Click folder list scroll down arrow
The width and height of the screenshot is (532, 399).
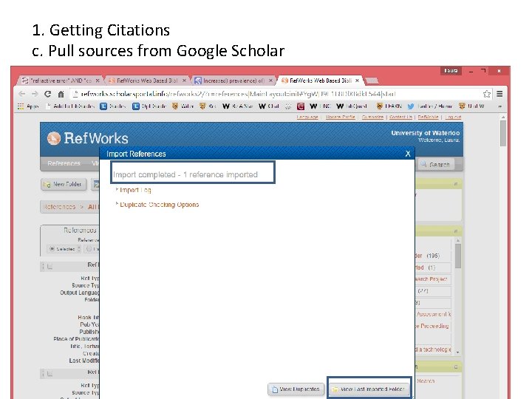[x=457, y=352]
